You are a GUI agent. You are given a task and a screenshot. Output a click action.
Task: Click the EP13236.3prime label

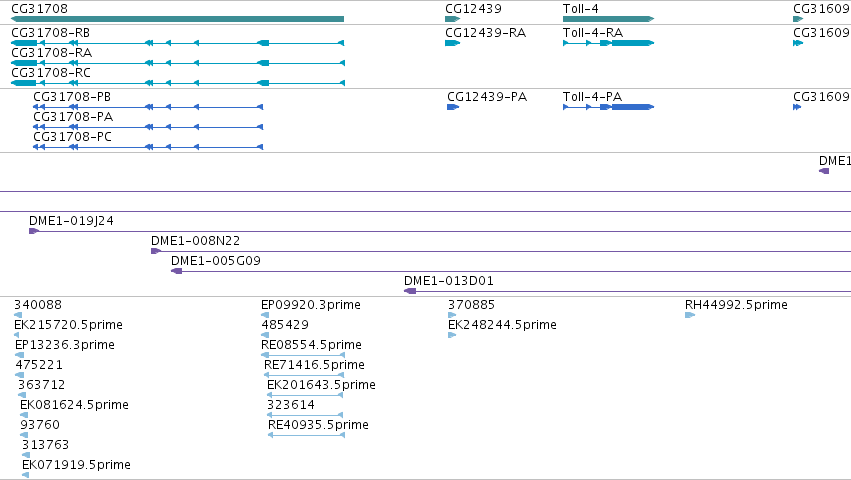(x=65, y=345)
